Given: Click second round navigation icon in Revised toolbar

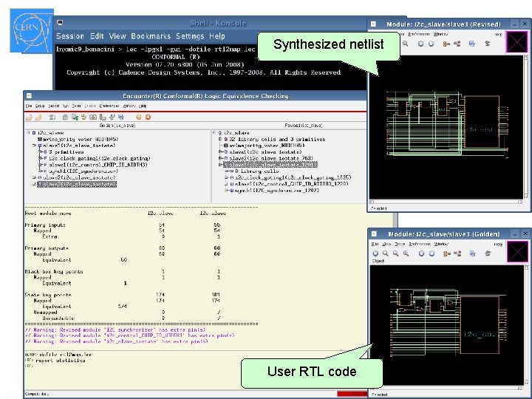Looking at the screenshot, I should 431,44.
